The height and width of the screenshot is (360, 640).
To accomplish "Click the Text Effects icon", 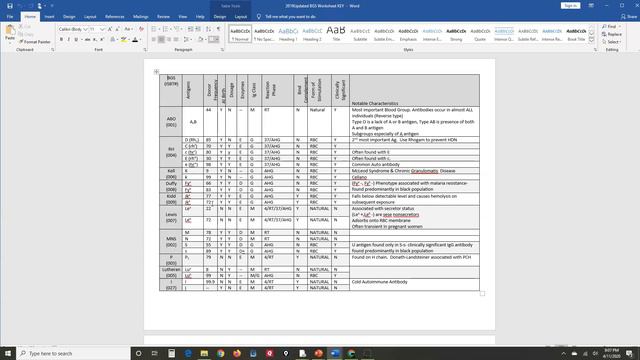I will click(113, 40).
